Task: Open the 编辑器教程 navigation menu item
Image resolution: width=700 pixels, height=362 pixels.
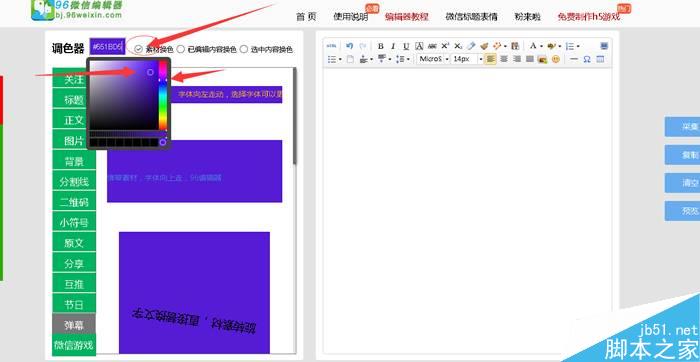Action: point(407,17)
